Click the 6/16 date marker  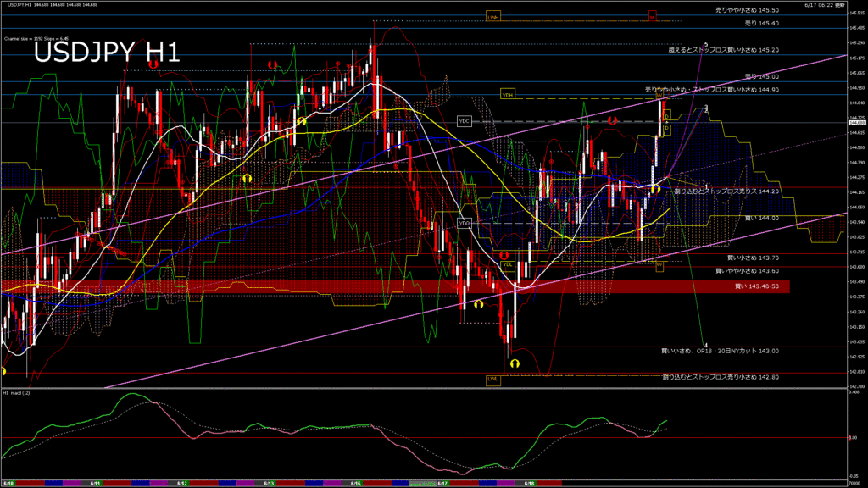point(356,484)
